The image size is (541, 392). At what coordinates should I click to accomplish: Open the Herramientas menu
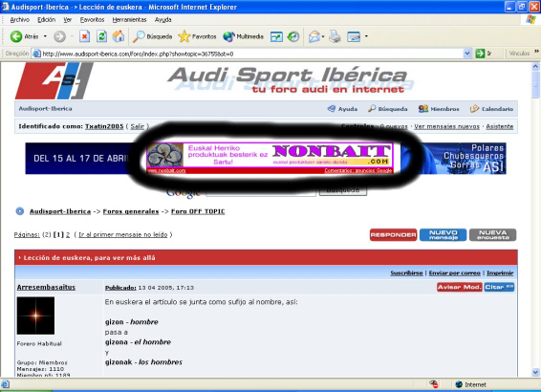tap(129, 20)
